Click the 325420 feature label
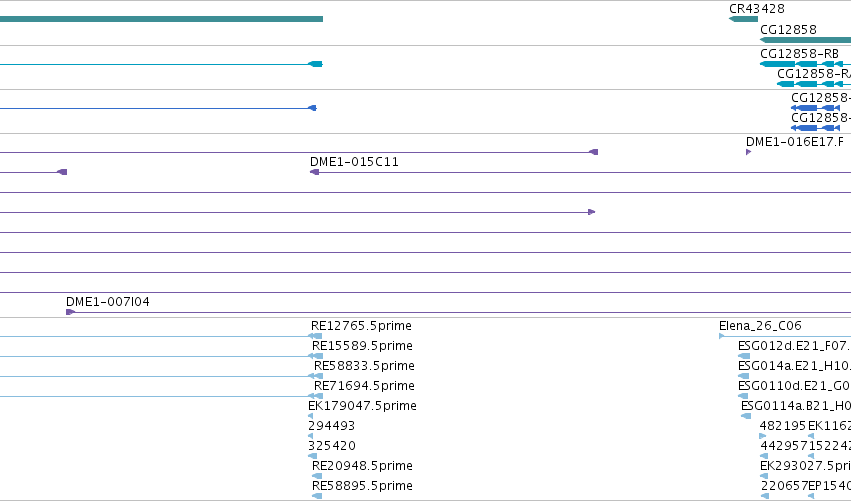The image size is (851, 501). pyautogui.click(x=332, y=446)
